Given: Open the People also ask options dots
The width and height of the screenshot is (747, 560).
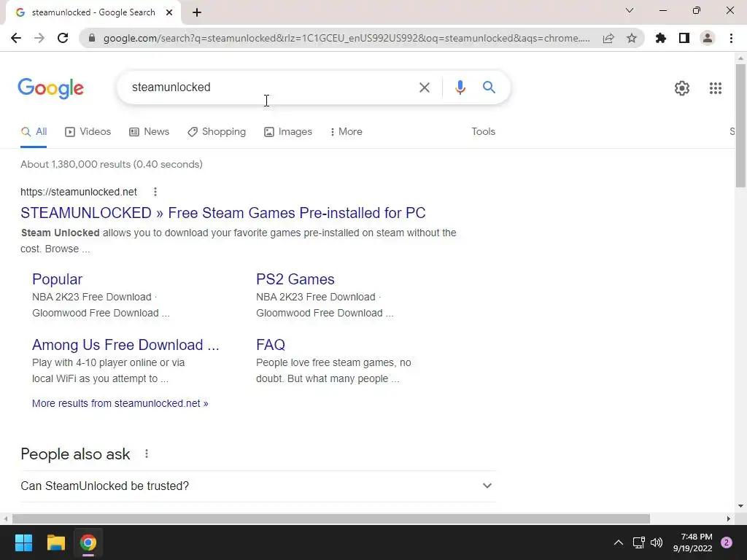Looking at the screenshot, I should pyautogui.click(x=147, y=454).
